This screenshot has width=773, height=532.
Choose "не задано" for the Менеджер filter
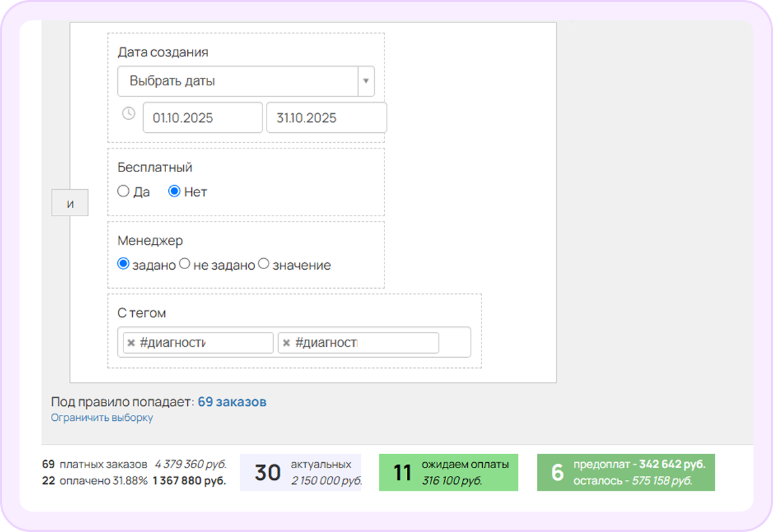[x=184, y=264]
